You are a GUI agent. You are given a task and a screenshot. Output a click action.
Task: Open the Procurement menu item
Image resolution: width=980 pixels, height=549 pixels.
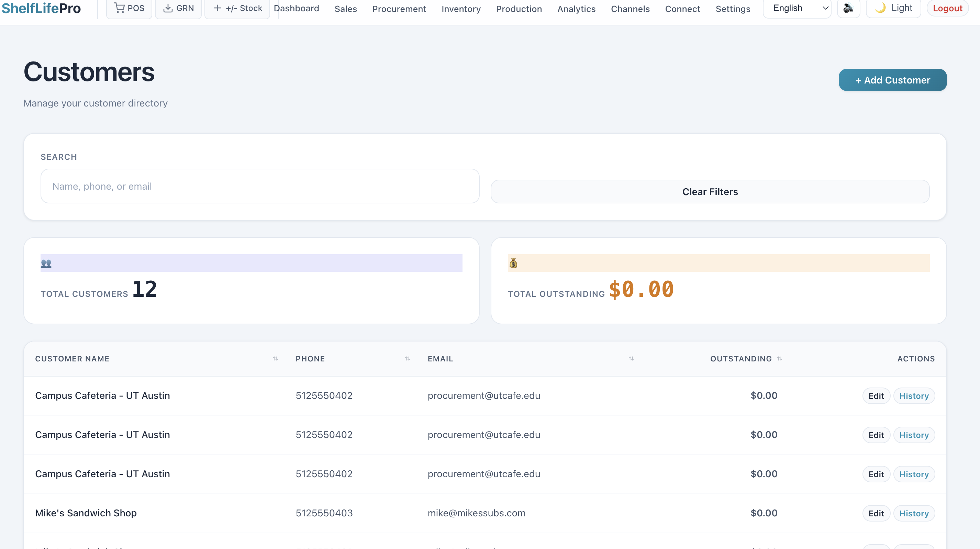[x=399, y=9]
